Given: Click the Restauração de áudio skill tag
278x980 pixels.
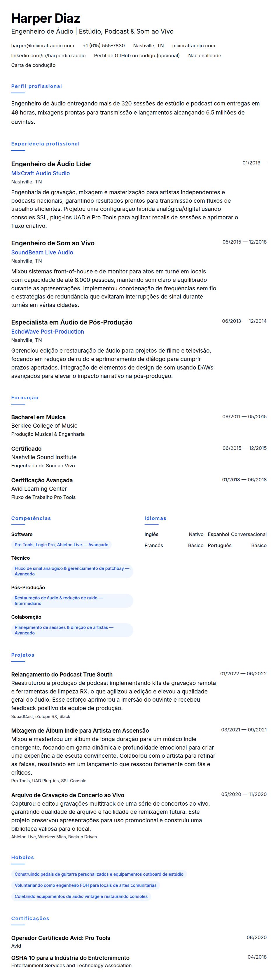Looking at the screenshot, I should (72, 601).
